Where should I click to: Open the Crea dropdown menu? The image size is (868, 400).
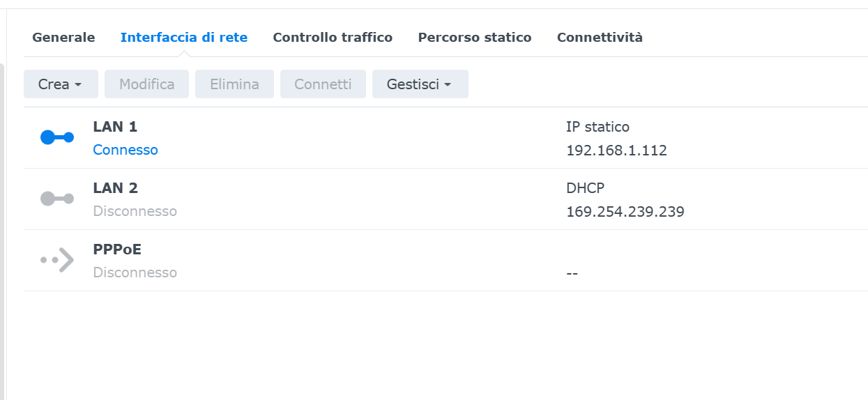click(x=60, y=84)
